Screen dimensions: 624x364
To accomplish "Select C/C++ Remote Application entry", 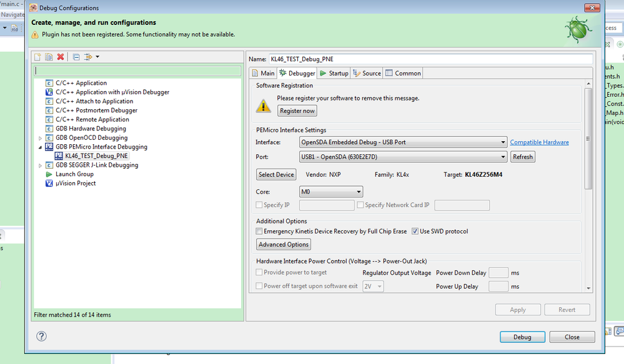I will point(92,119).
